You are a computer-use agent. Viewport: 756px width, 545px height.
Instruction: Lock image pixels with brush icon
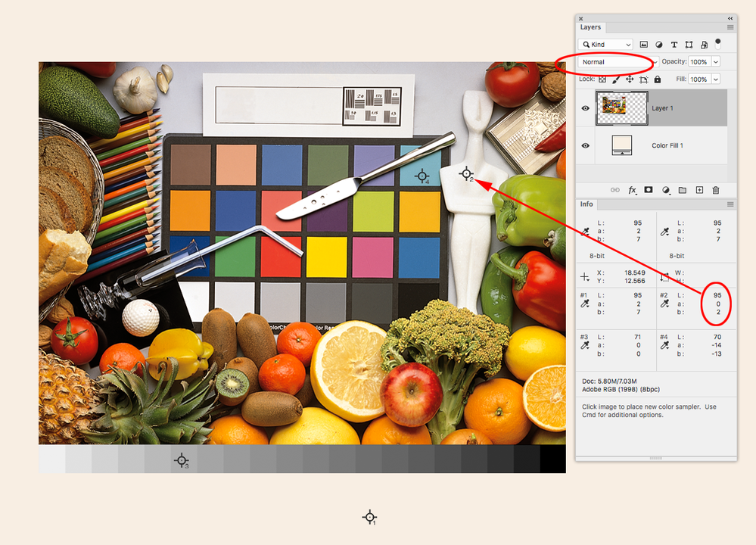click(616, 79)
